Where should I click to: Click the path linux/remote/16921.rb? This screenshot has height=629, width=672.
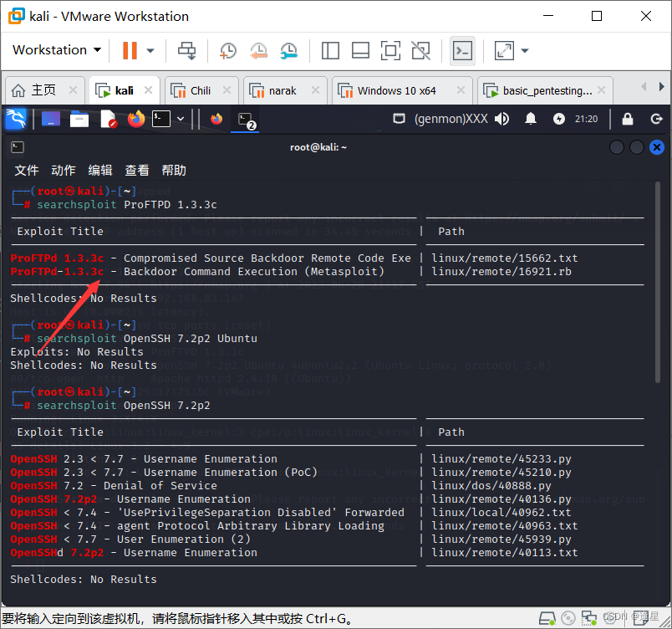(501, 271)
